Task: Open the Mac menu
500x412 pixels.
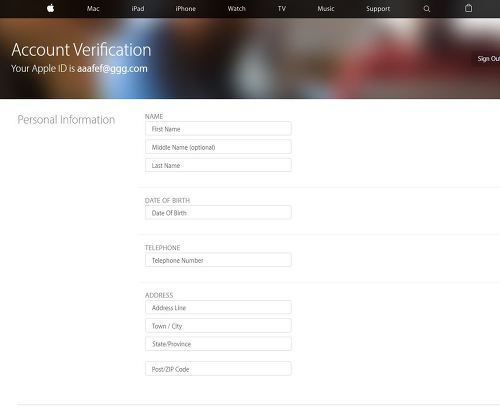Action: click(x=93, y=9)
